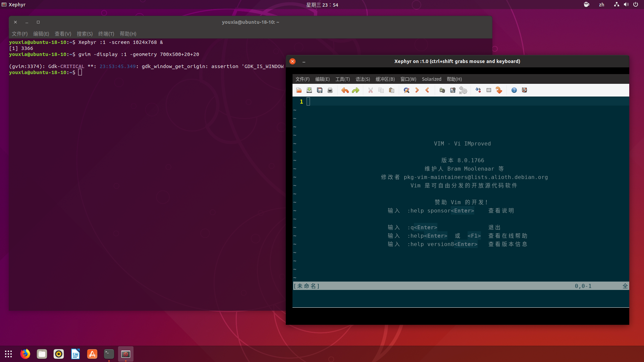Viewport: 644px width, 362px height.
Task: Click 'VIM - Vi IMproved' splash text
Action: point(462,143)
